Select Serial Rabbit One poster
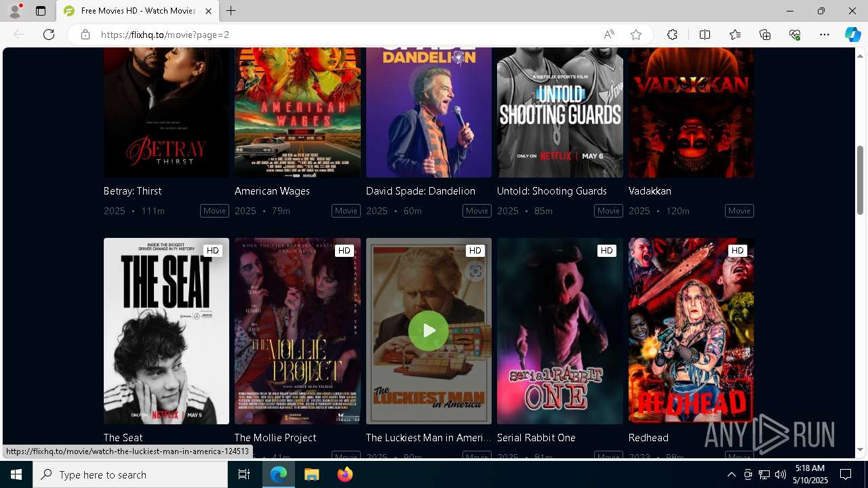868x488 pixels. [x=560, y=331]
